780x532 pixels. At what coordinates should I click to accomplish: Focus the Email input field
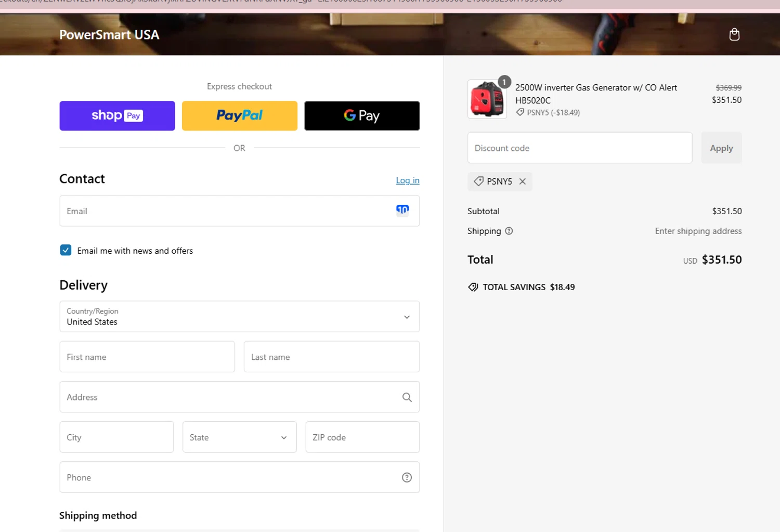coord(240,211)
